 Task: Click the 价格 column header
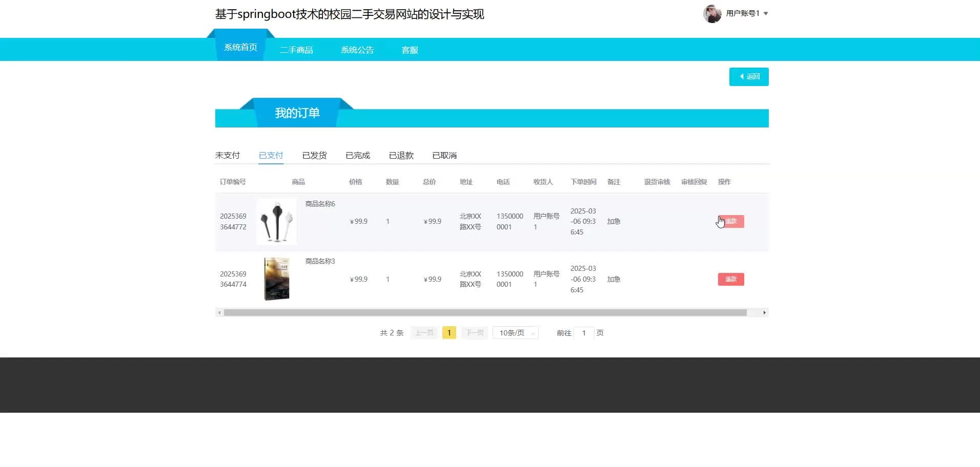pos(356,182)
